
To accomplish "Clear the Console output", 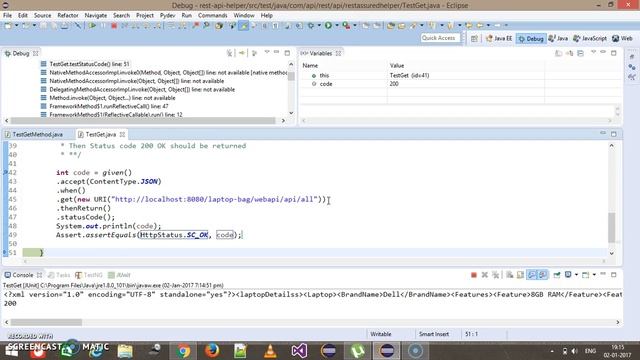I will (509, 275).
